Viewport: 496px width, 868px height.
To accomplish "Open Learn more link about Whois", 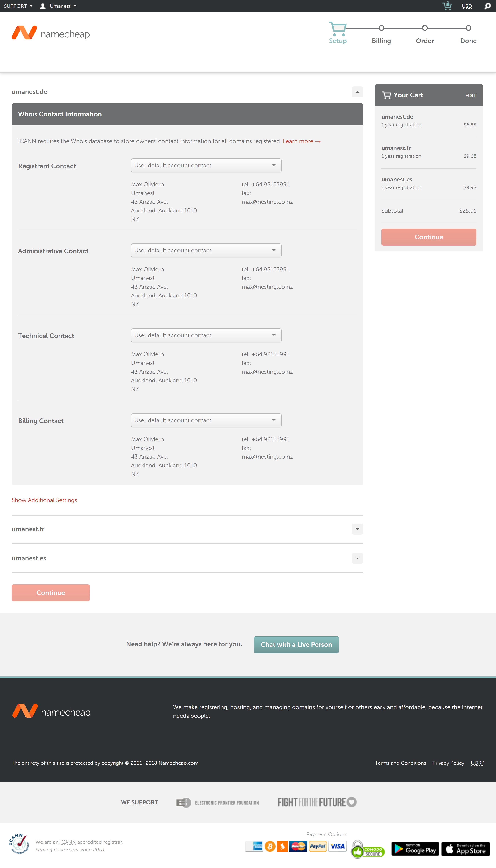I will click(x=301, y=141).
